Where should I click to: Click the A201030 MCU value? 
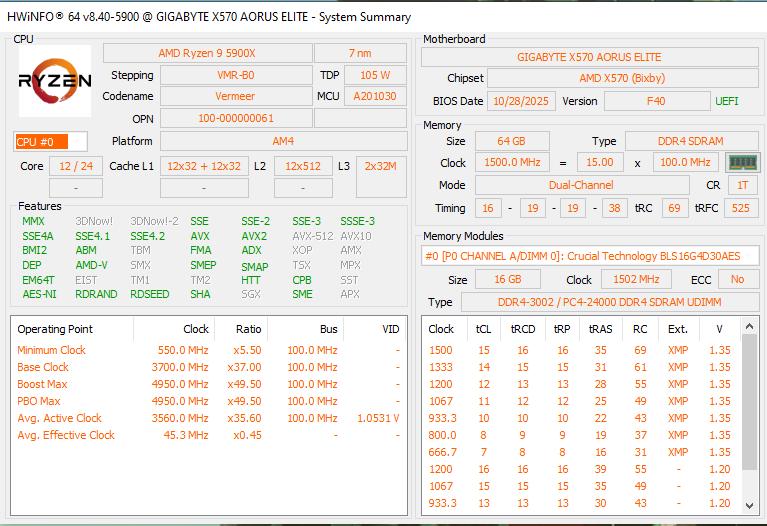[375, 96]
